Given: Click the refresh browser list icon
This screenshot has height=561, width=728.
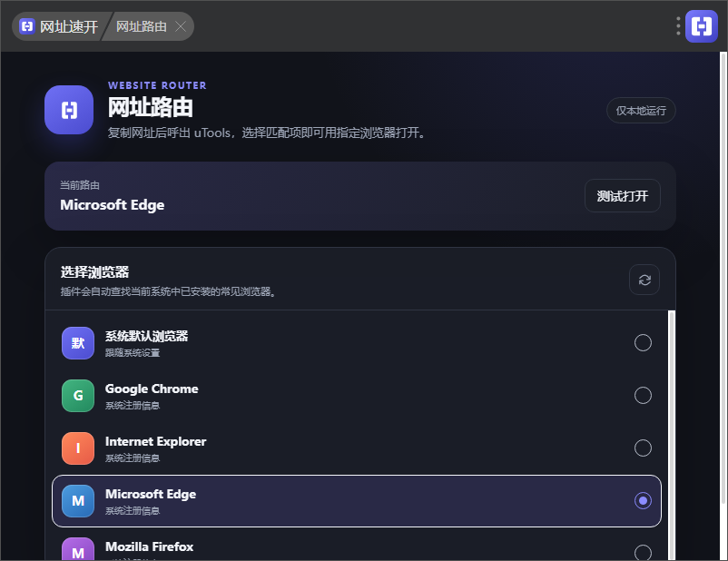Looking at the screenshot, I should tap(644, 280).
